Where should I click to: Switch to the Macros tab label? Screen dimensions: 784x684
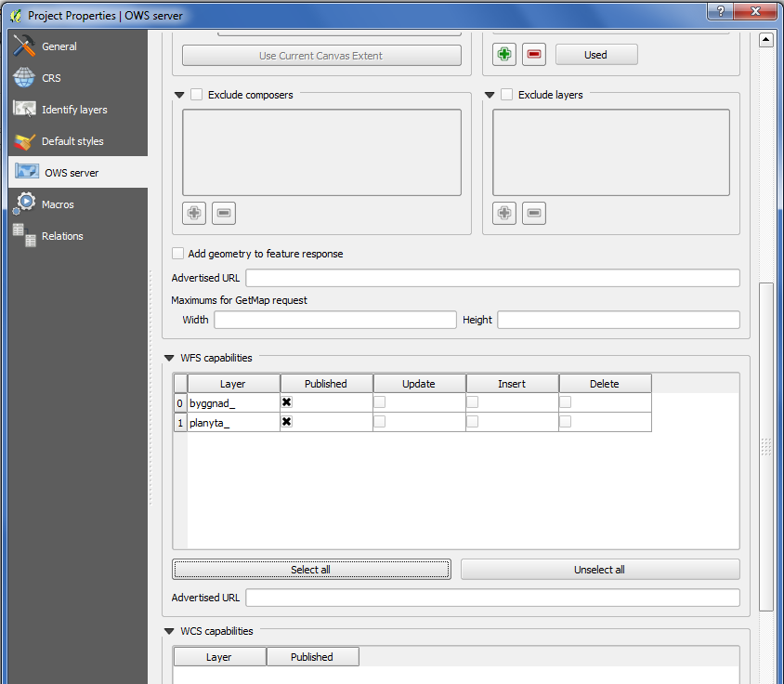pyautogui.click(x=58, y=204)
